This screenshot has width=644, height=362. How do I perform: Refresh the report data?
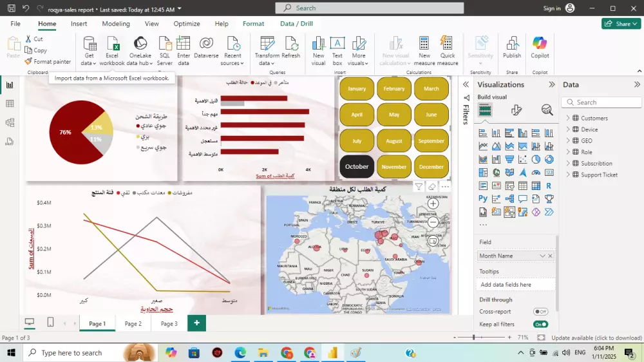[x=291, y=47]
